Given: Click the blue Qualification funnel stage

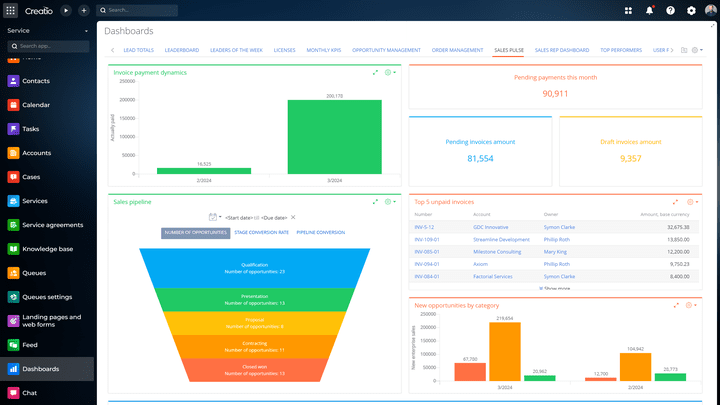Looking at the screenshot, I should pos(254,268).
